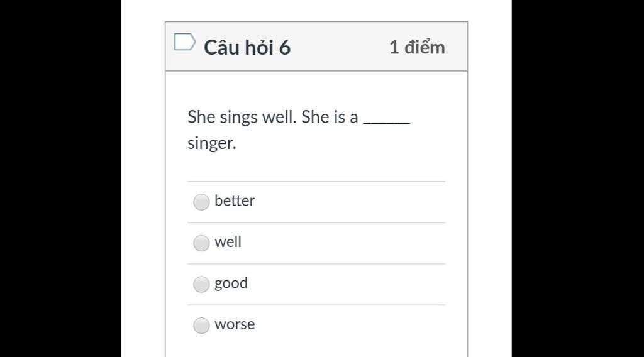Click 'She' at the sentence start
644x357 pixels.
(x=201, y=117)
